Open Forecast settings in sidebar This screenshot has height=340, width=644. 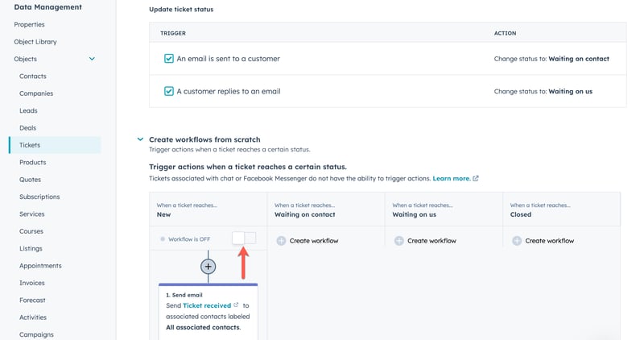(32, 301)
